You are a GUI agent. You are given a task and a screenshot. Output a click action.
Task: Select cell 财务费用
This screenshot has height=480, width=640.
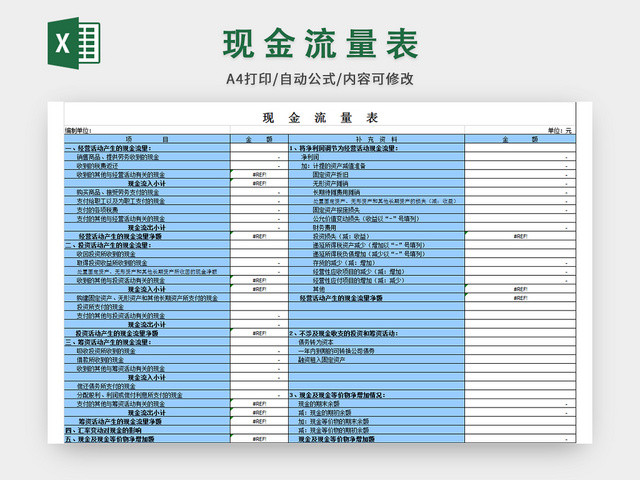[x=376, y=227]
